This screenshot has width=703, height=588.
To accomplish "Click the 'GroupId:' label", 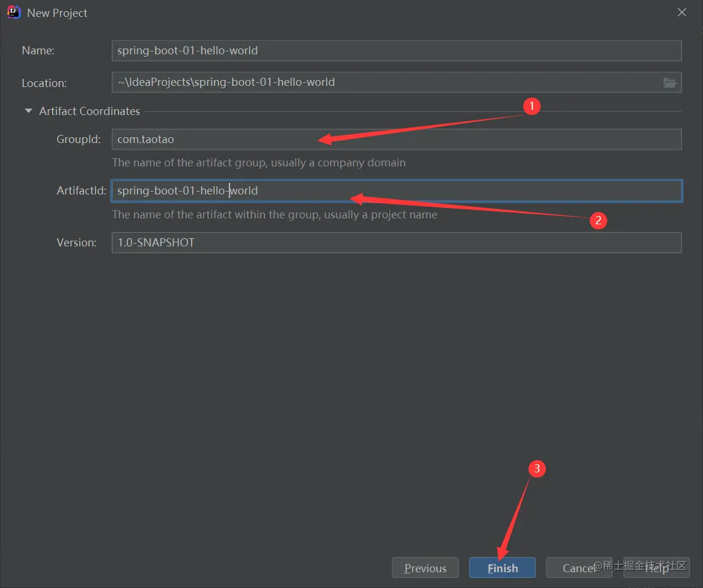I will coord(79,139).
